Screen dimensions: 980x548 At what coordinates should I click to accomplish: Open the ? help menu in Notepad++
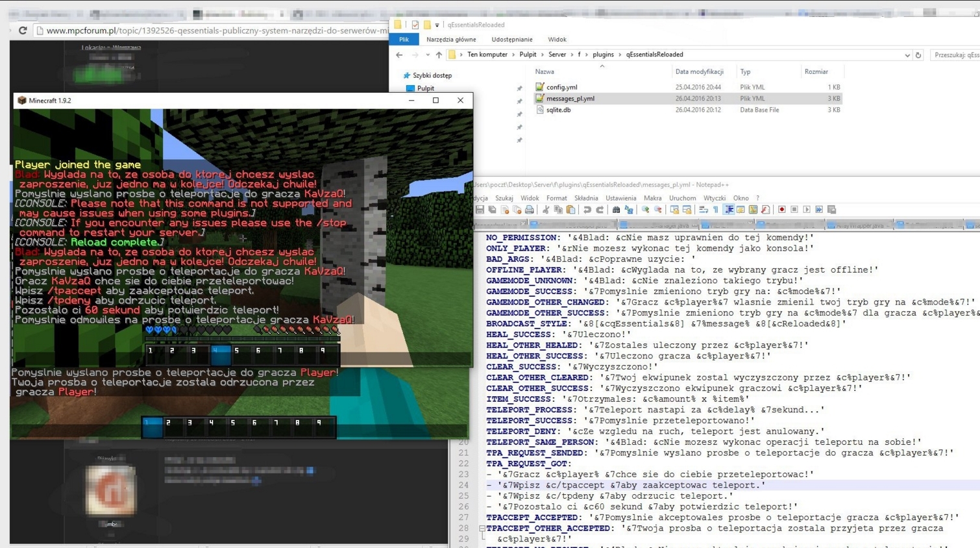pos(757,198)
